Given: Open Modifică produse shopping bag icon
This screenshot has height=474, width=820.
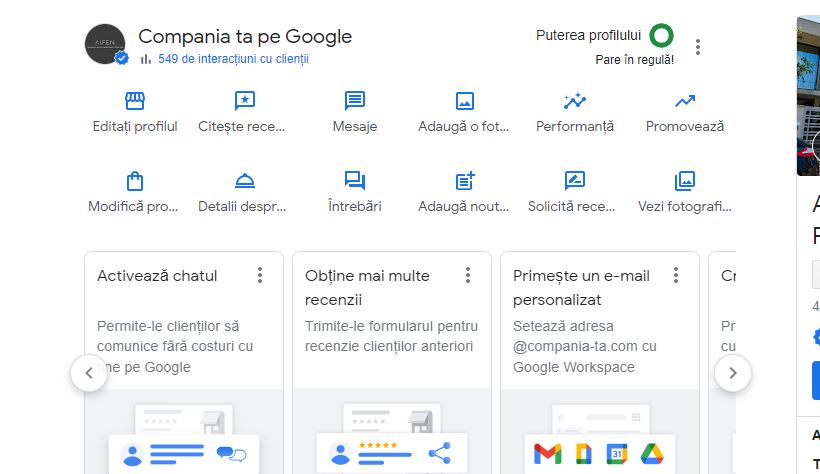Looking at the screenshot, I should [135, 181].
